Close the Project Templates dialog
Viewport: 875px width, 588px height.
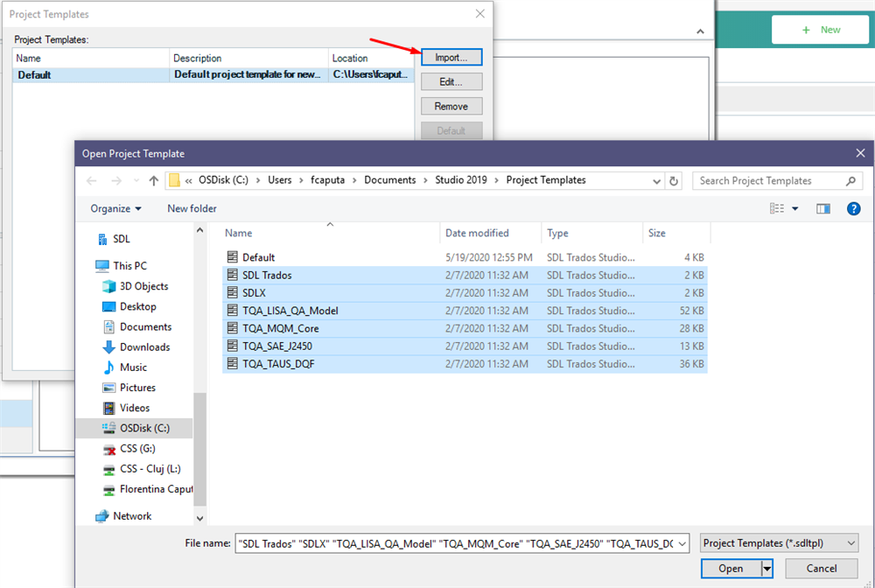click(479, 14)
